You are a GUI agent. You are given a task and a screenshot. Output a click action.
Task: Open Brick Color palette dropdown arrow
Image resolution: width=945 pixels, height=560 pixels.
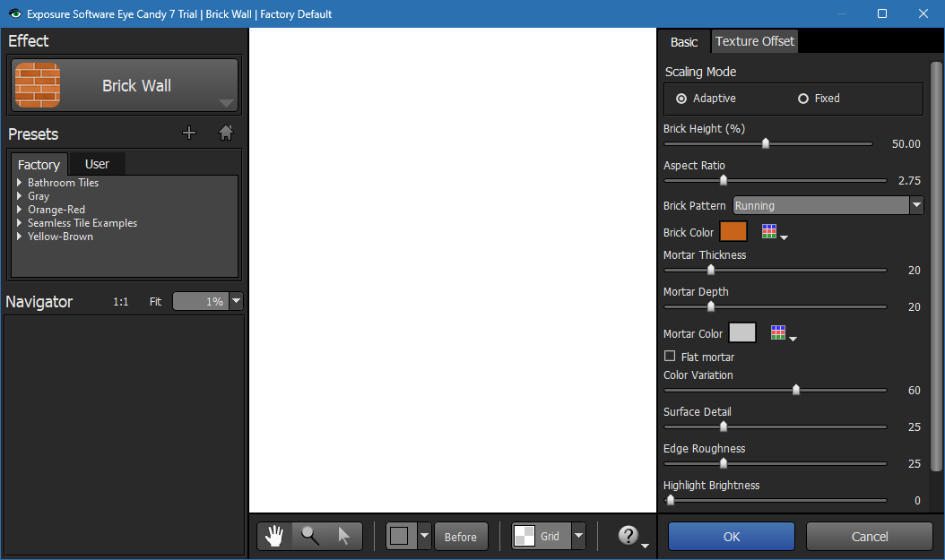[785, 237]
